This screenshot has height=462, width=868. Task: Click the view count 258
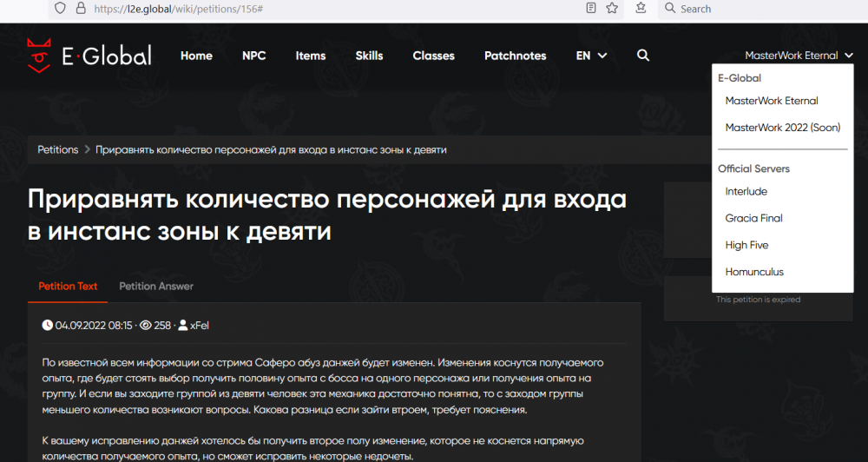click(162, 325)
